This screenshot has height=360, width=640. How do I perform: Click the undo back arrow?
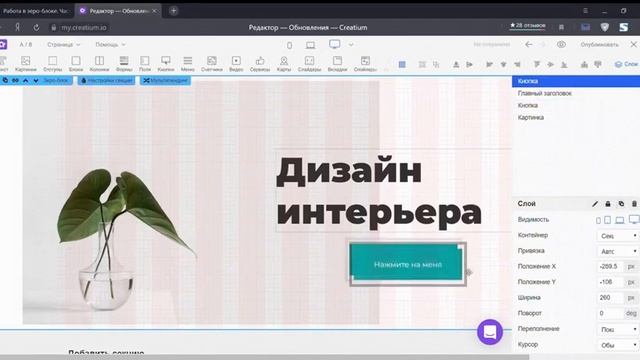[x=529, y=44]
